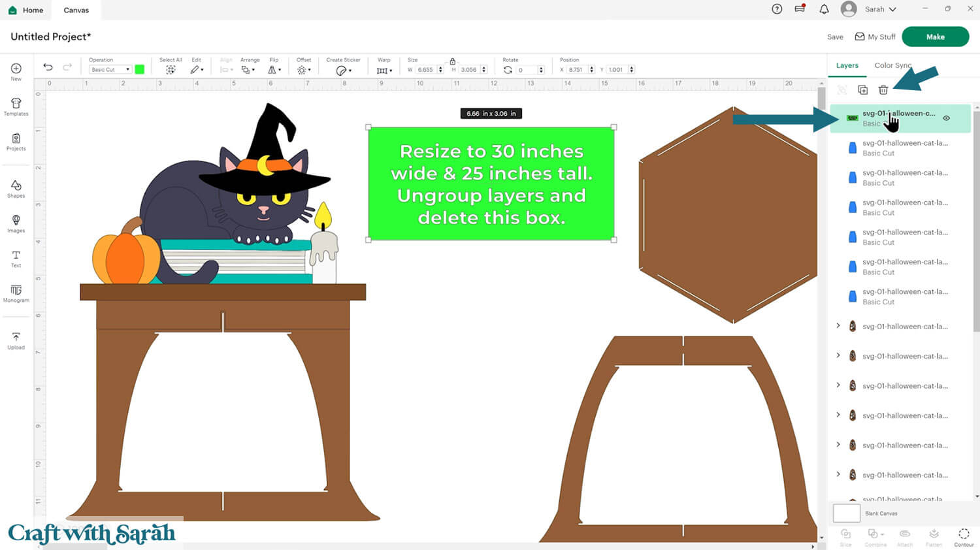Click the Make button
The height and width of the screenshot is (550, 980).
pyautogui.click(x=935, y=37)
